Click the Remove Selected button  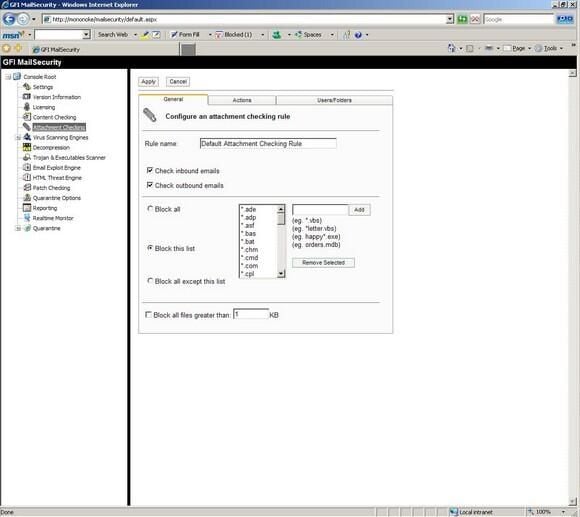click(x=323, y=263)
